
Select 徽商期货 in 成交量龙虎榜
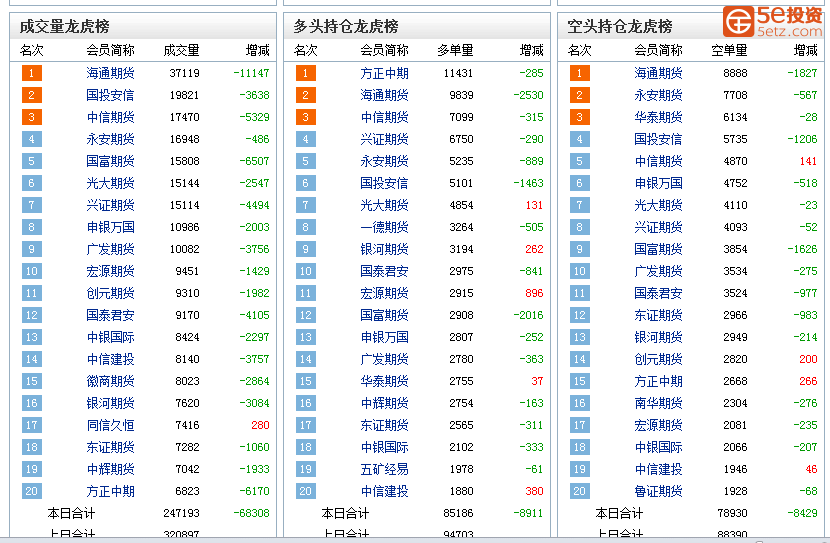point(110,381)
